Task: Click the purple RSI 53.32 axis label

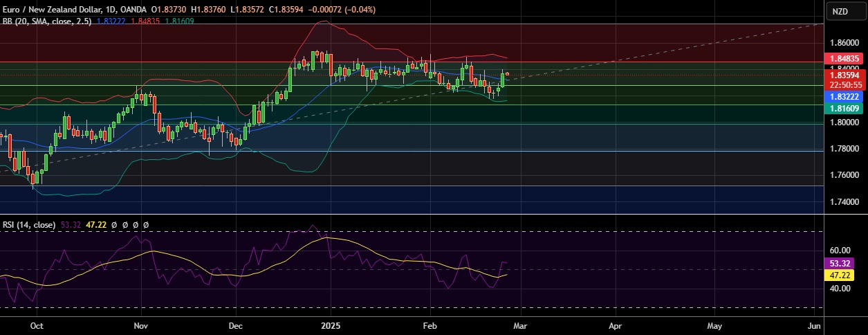Action: 840,264
